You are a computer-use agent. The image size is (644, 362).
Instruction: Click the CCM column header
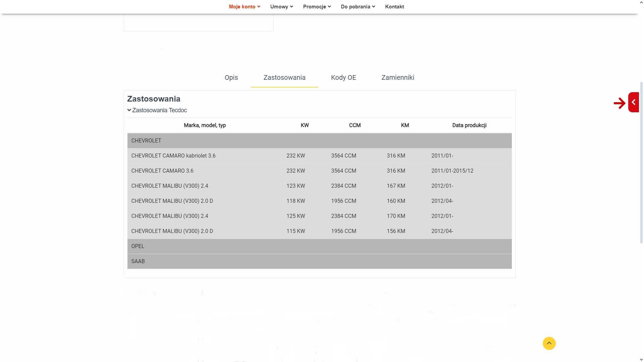(355, 125)
